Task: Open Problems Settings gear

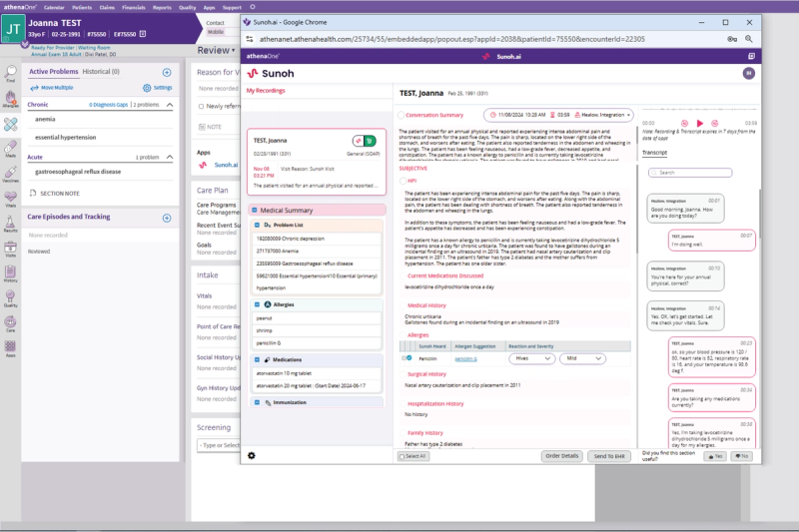Action: tap(158, 88)
